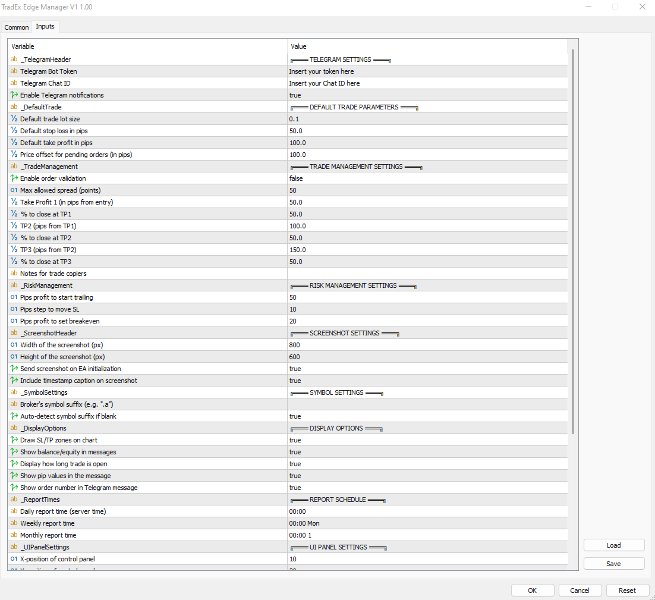Edit the Telegram Bot Token value field
The image size is (655, 600).
[x=427, y=71]
